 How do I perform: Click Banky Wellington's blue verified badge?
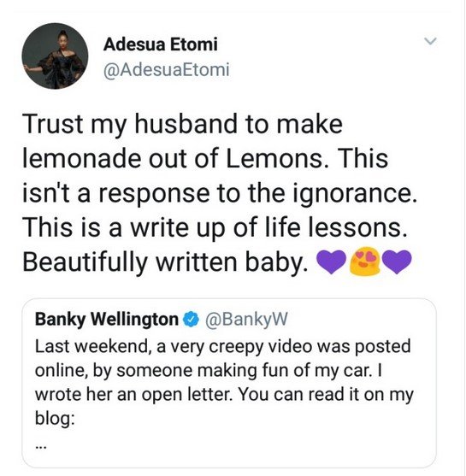click(x=191, y=320)
